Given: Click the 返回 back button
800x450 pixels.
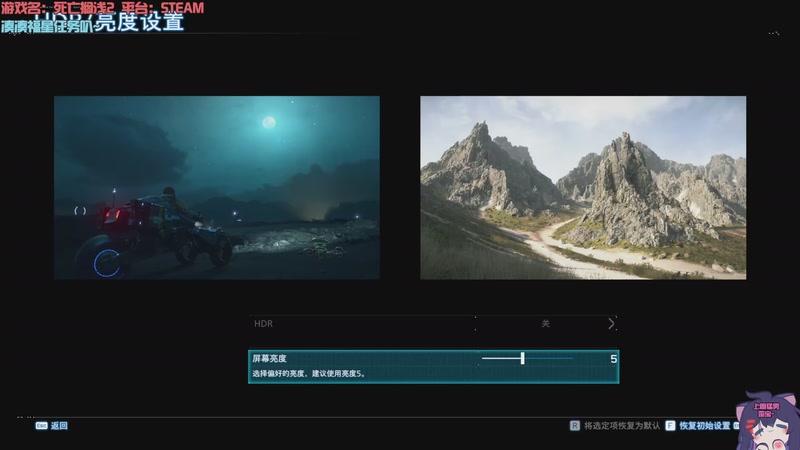Looking at the screenshot, I should pos(59,426).
